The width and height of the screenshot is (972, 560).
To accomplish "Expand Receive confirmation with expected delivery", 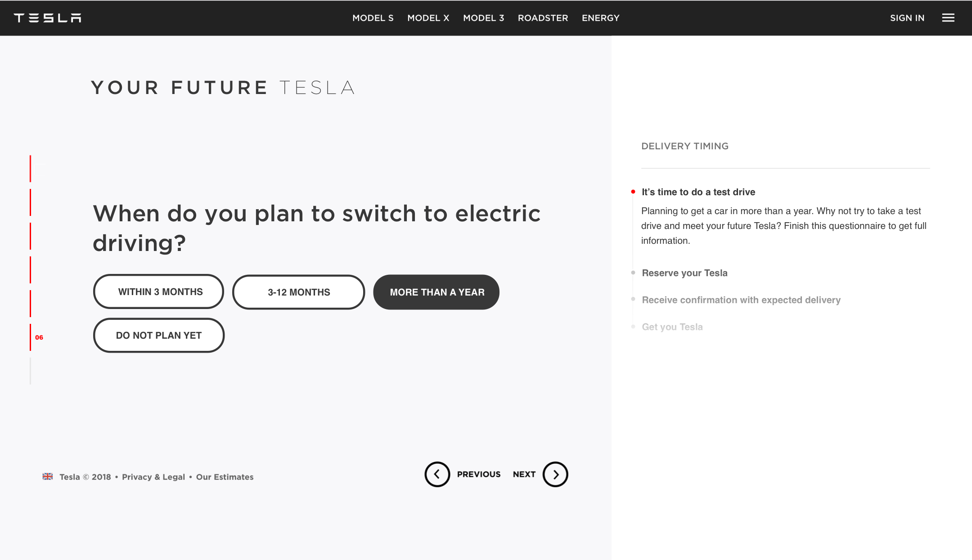I will 741,300.
